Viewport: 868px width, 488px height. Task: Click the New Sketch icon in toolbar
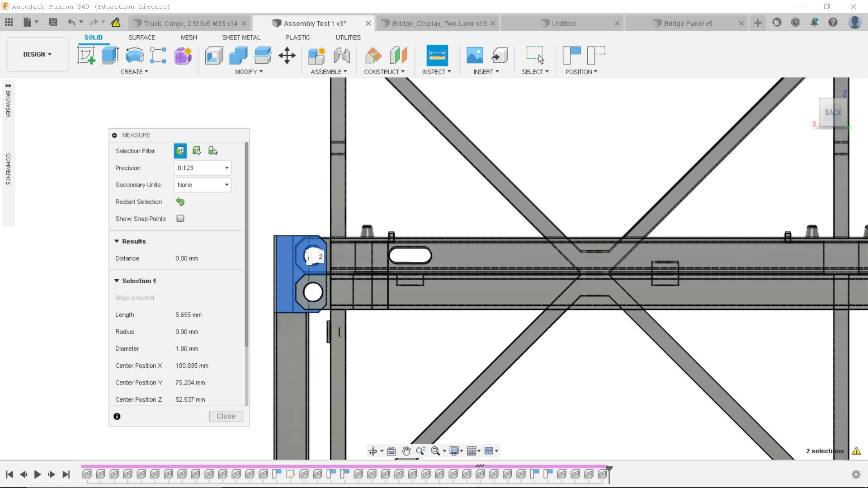[86, 55]
